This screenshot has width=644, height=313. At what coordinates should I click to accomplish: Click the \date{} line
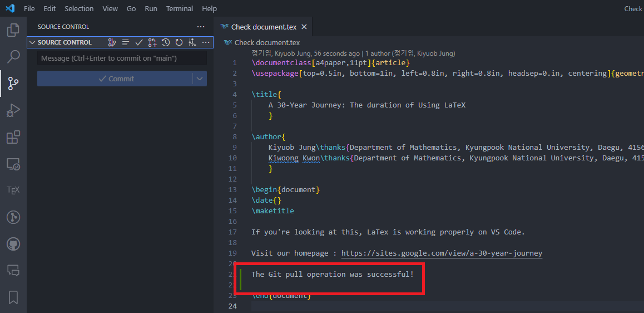(266, 200)
